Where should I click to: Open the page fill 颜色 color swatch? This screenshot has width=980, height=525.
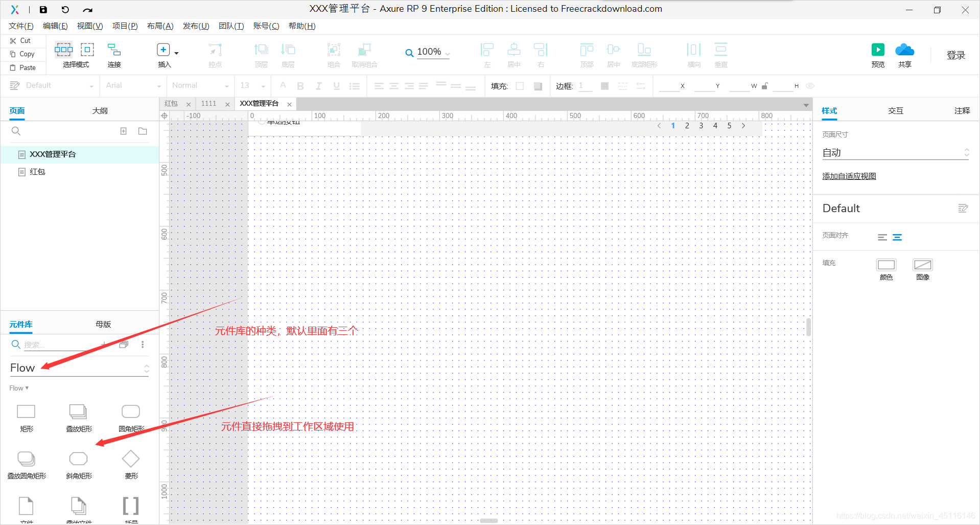886,265
